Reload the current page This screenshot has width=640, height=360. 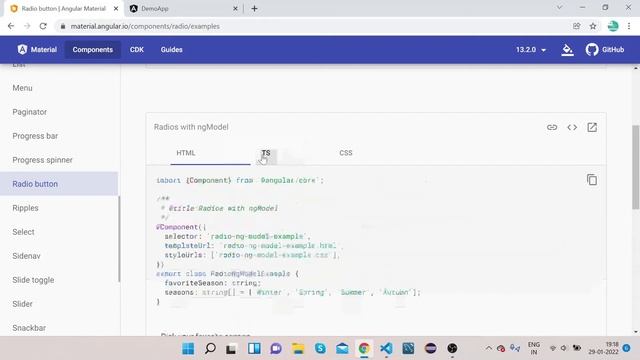43,26
